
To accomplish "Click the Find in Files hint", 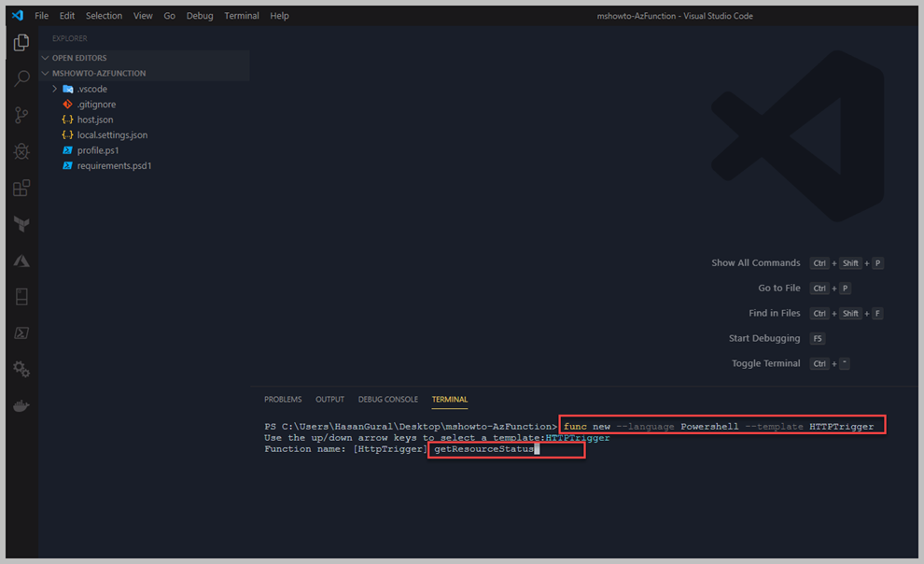I will (775, 313).
